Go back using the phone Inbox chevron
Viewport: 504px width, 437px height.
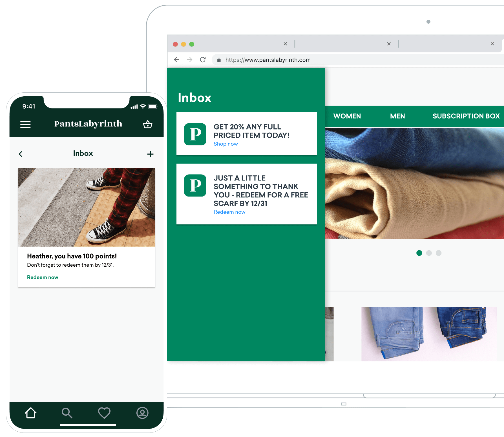21,154
